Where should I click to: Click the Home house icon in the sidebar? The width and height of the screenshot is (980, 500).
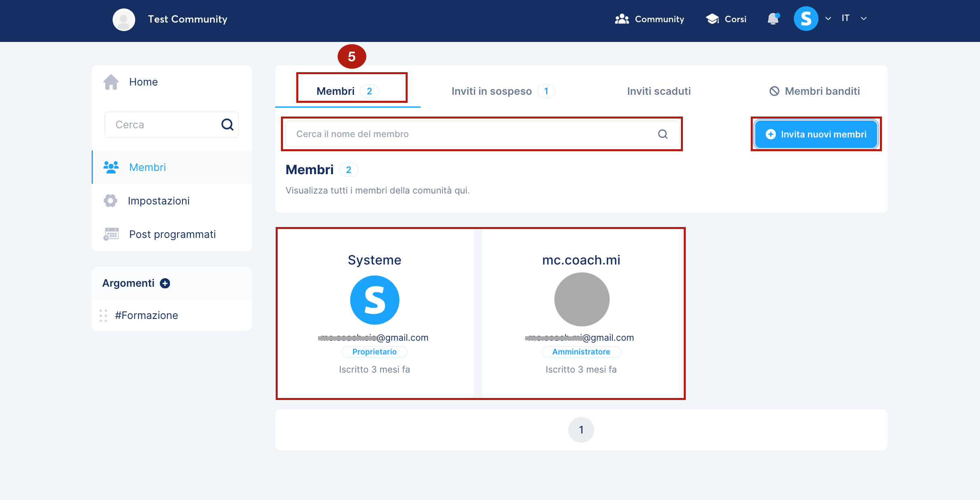tap(111, 82)
